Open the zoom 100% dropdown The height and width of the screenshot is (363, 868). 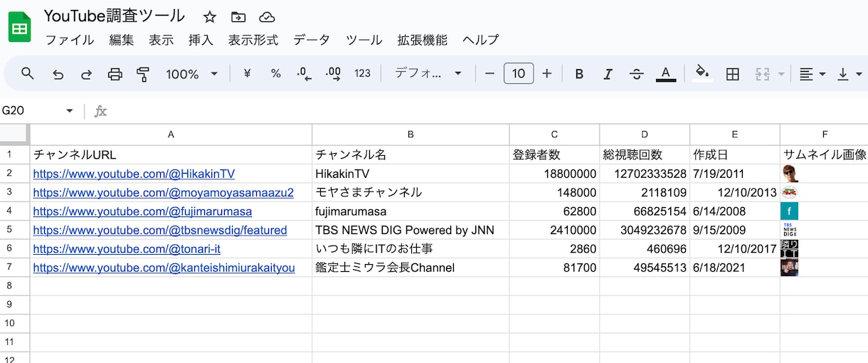[191, 74]
